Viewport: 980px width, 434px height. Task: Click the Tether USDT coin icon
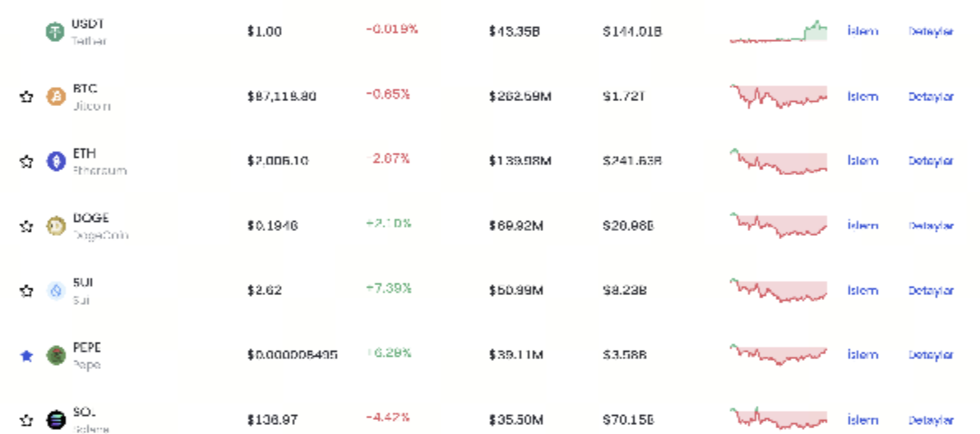tap(55, 32)
